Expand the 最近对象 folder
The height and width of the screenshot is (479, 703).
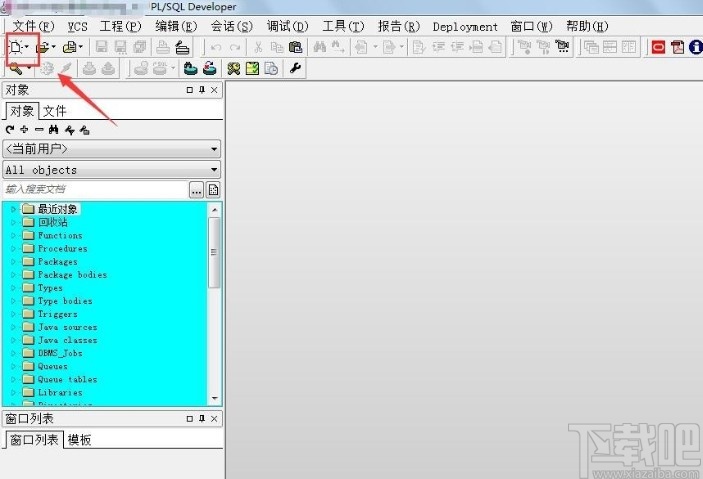(13, 209)
